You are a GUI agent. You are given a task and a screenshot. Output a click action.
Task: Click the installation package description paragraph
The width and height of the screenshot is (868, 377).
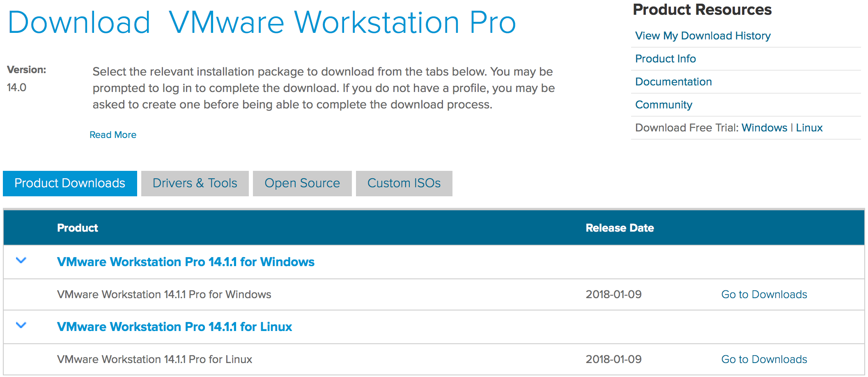pyautogui.click(x=324, y=88)
